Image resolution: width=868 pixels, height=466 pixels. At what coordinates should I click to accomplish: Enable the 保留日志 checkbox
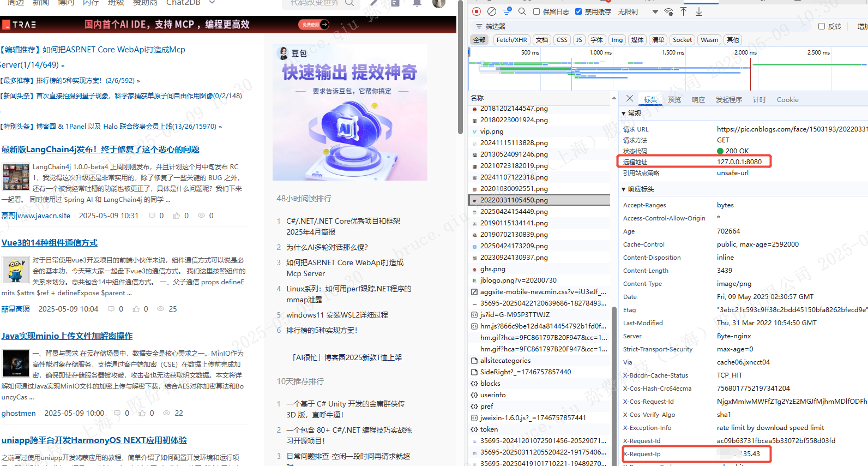pyautogui.click(x=537, y=11)
